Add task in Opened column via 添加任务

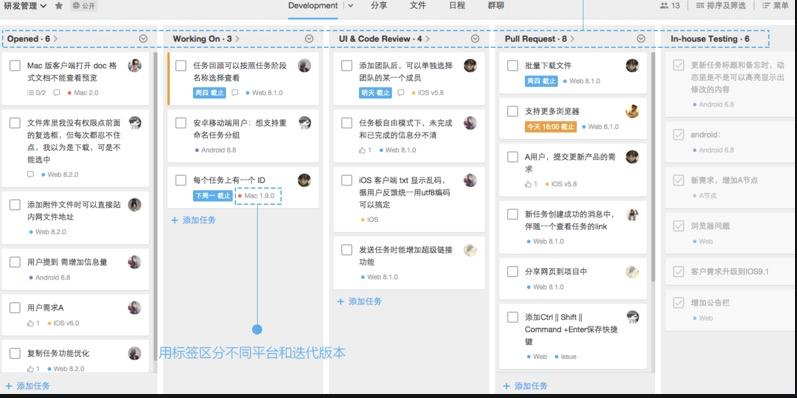27,386
